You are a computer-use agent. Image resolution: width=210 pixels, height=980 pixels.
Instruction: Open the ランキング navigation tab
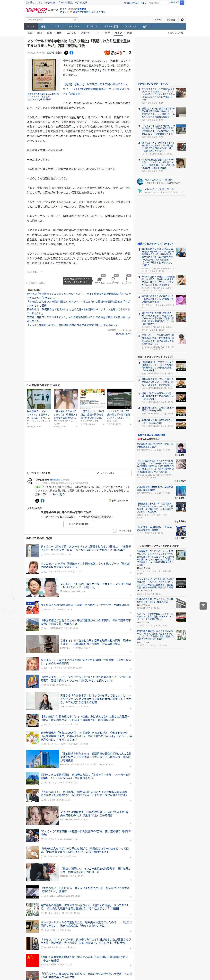[x=130, y=27]
